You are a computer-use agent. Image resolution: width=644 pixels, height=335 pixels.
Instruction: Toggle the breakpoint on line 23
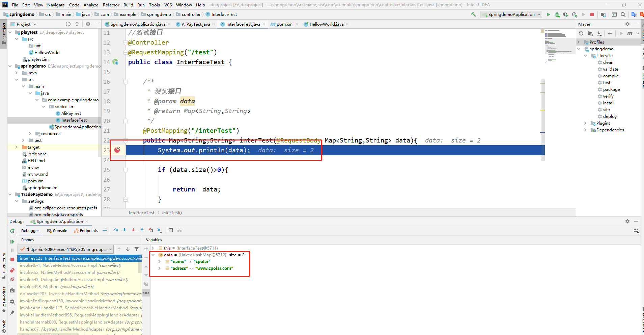(x=118, y=150)
